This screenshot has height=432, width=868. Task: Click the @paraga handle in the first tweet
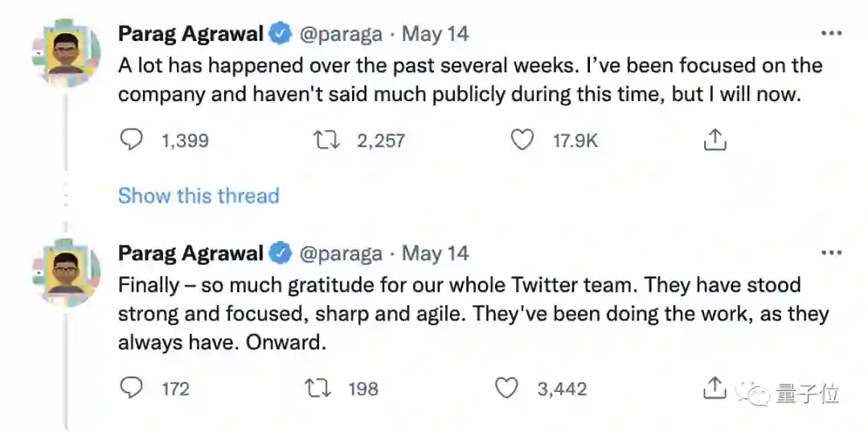[341, 34]
